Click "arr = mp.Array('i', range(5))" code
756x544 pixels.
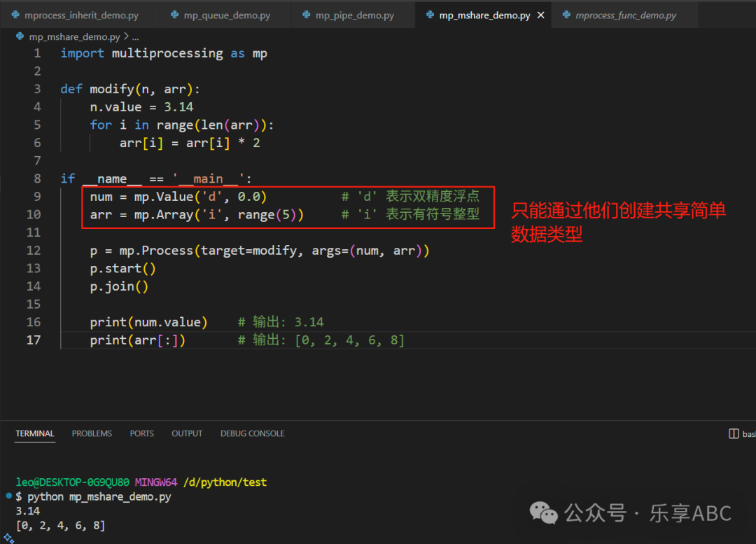pyautogui.click(x=197, y=215)
